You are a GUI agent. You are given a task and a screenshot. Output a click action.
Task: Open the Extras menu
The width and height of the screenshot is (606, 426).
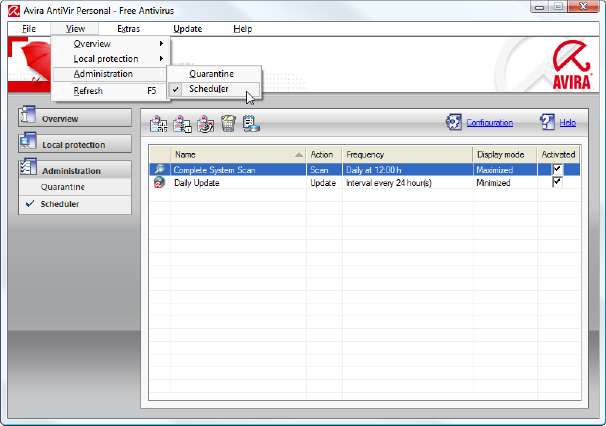click(128, 29)
